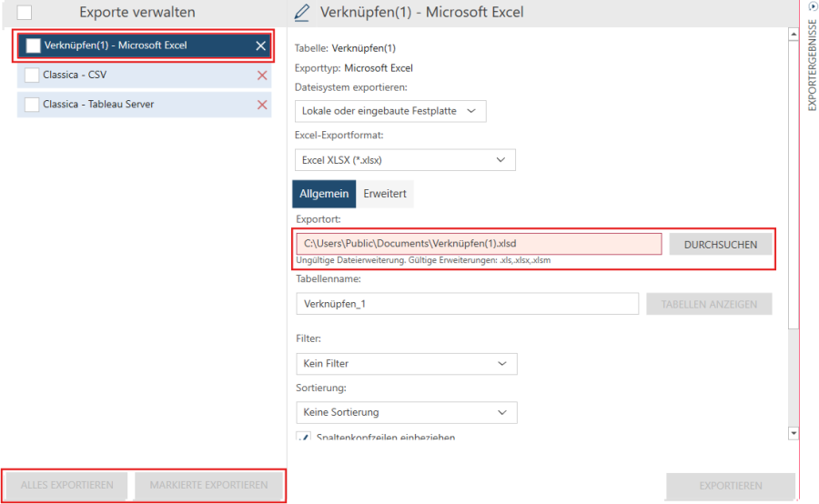This screenshot has height=504, width=819.
Task: Toggle Spaltenkopfzeilen einbeziehen checkbox
Action: tap(305, 438)
